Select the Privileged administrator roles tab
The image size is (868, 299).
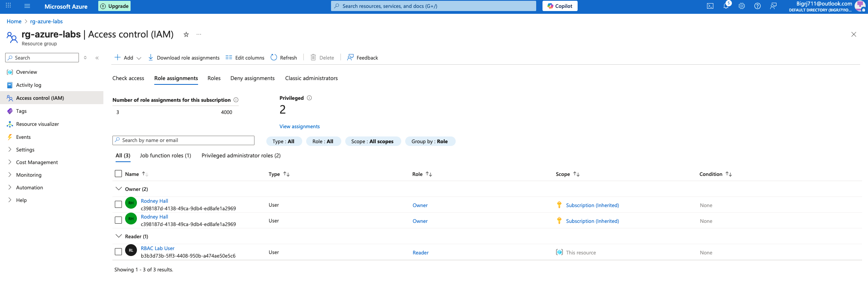[241, 155]
